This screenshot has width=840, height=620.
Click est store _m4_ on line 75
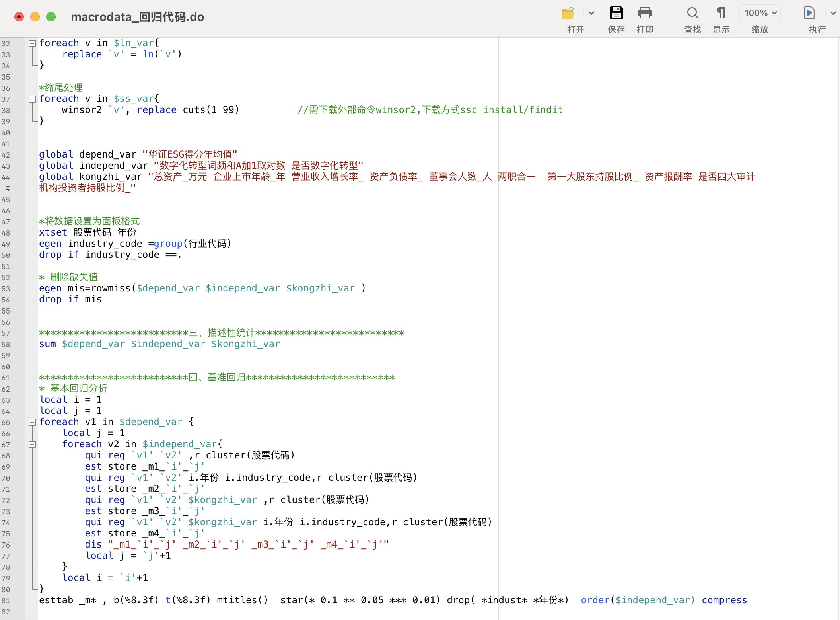pyautogui.click(x=145, y=533)
